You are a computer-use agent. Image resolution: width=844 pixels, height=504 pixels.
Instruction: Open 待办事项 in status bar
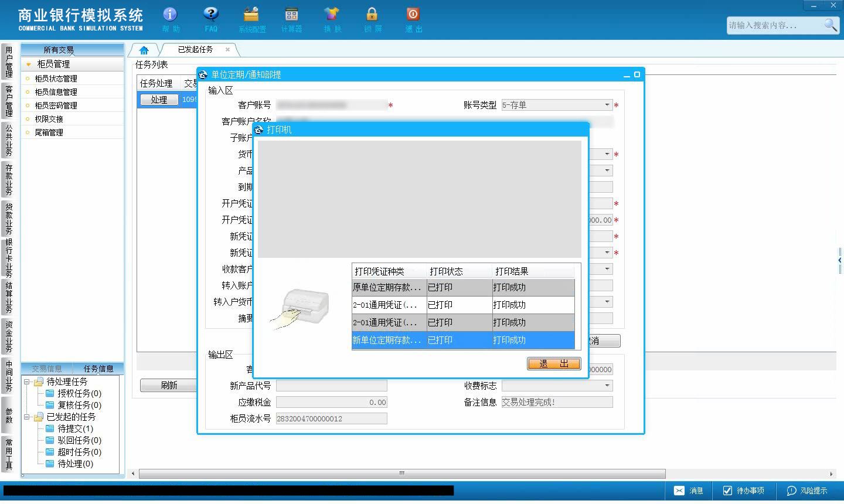[x=743, y=491]
